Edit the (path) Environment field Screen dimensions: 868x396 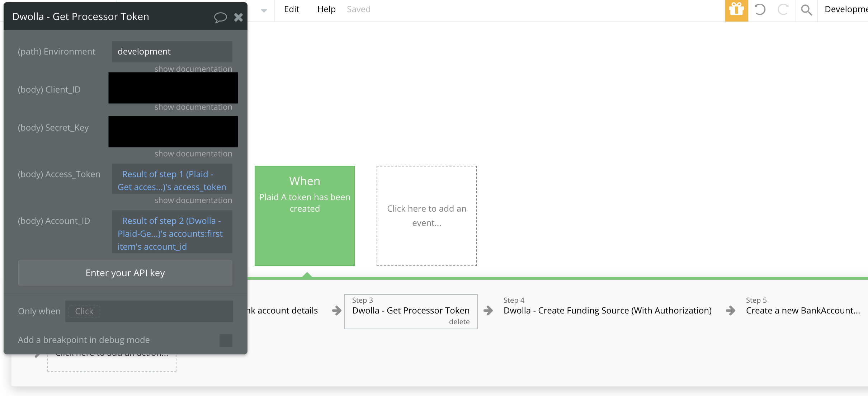pyautogui.click(x=172, y=52)
